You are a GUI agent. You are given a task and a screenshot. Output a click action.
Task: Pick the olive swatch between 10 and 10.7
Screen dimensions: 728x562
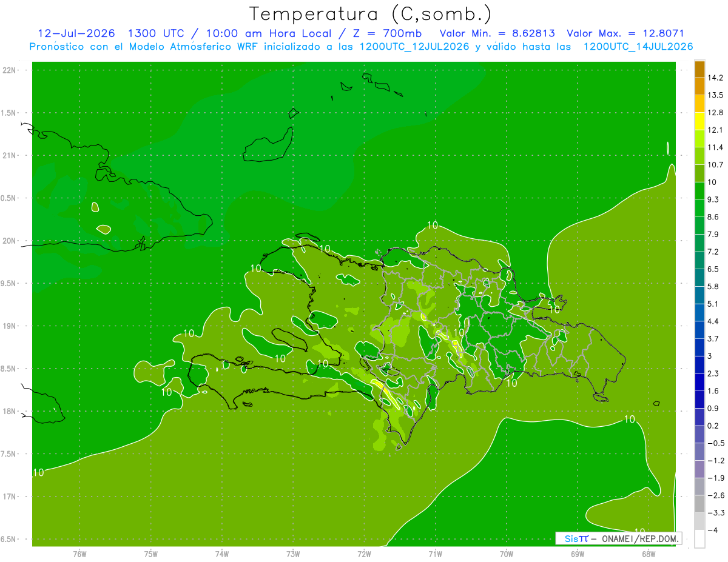(x=699, y=173)
